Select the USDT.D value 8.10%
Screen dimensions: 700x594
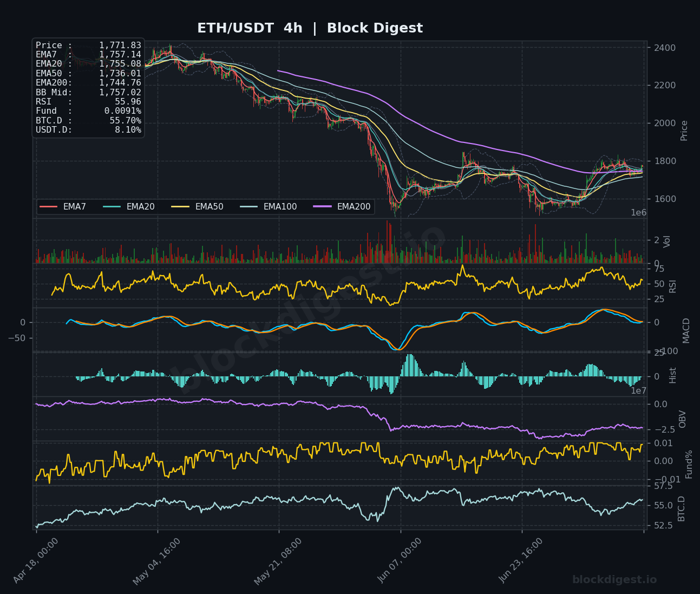pos(128,130)
